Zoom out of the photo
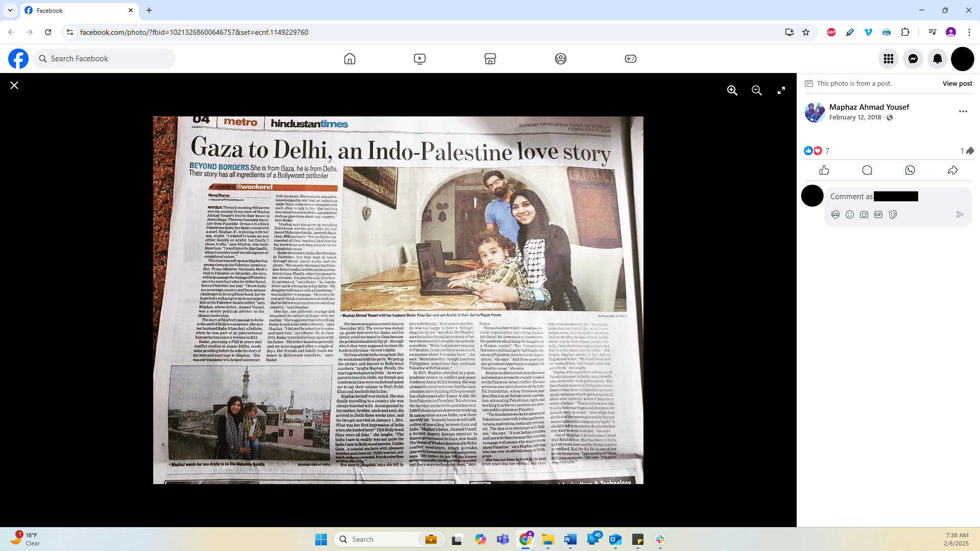 756,90
